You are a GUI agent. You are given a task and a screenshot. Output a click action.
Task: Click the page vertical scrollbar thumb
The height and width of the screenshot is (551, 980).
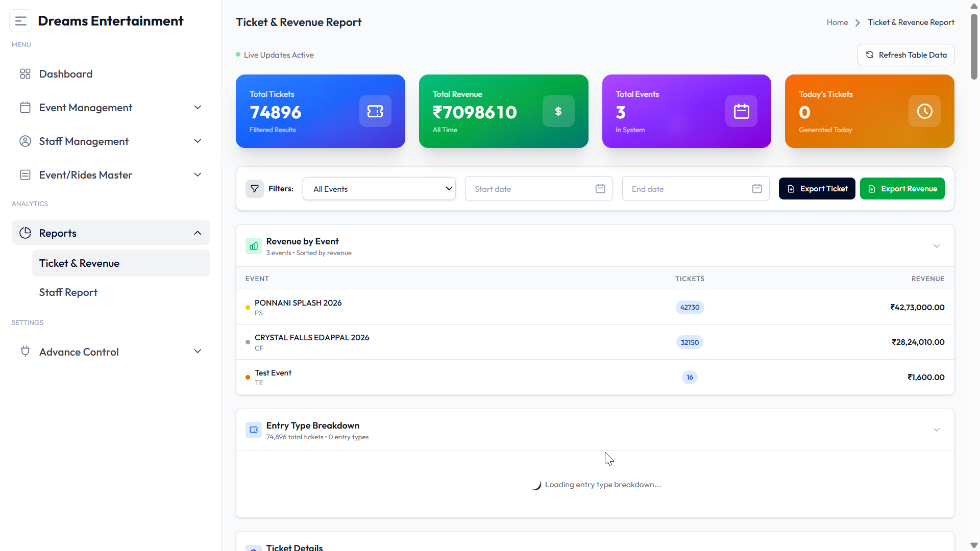pyautogui.click(x=974, y=46)
